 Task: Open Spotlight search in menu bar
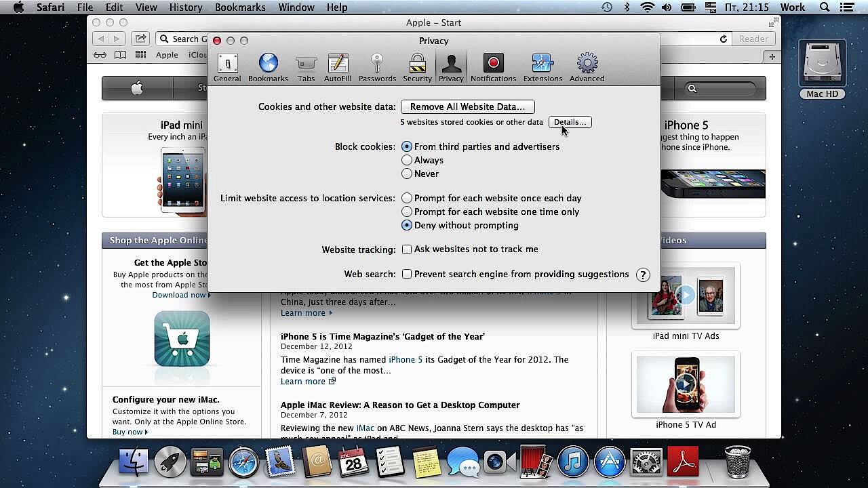click(825, 7)
